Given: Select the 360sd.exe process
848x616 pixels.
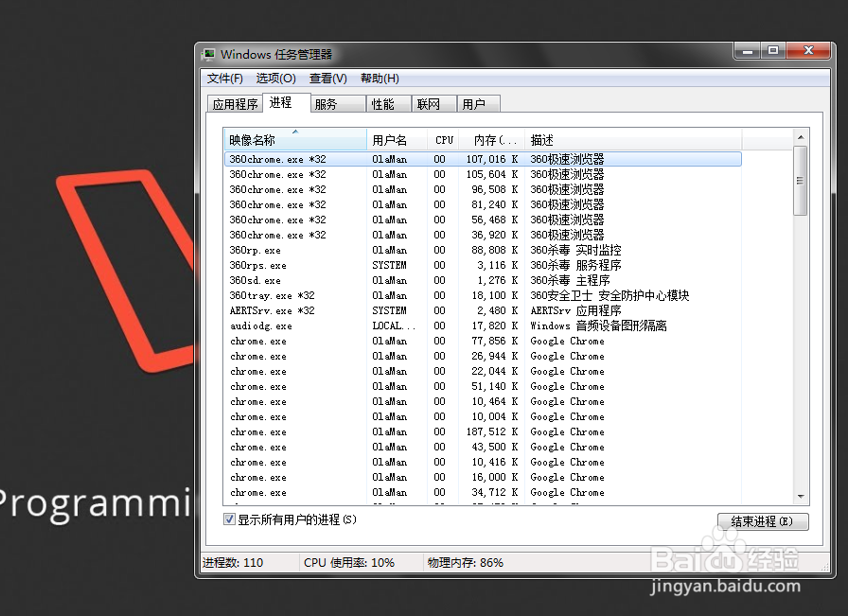Looking at the screenshot, I should pos(483,280).
